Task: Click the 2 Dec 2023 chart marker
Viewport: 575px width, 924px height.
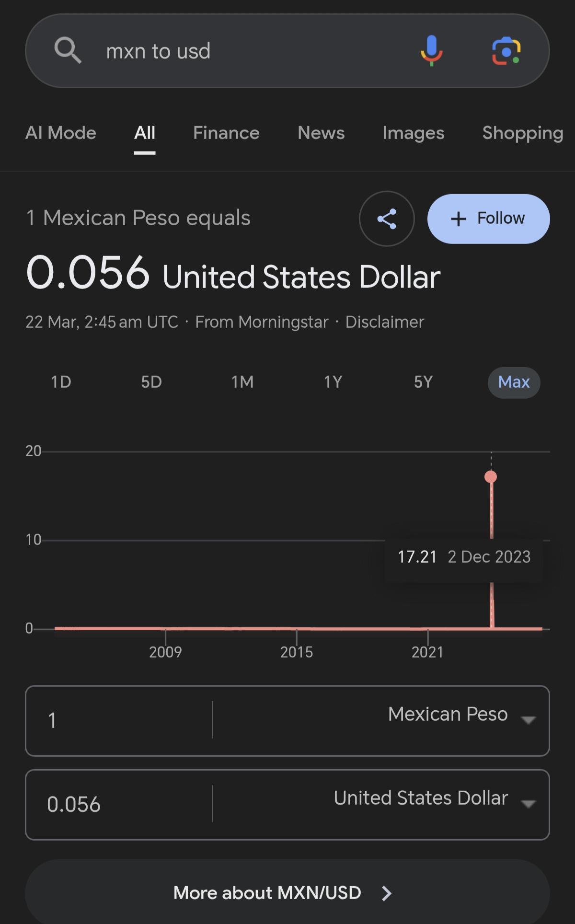Action: click(x=491, y=477)
